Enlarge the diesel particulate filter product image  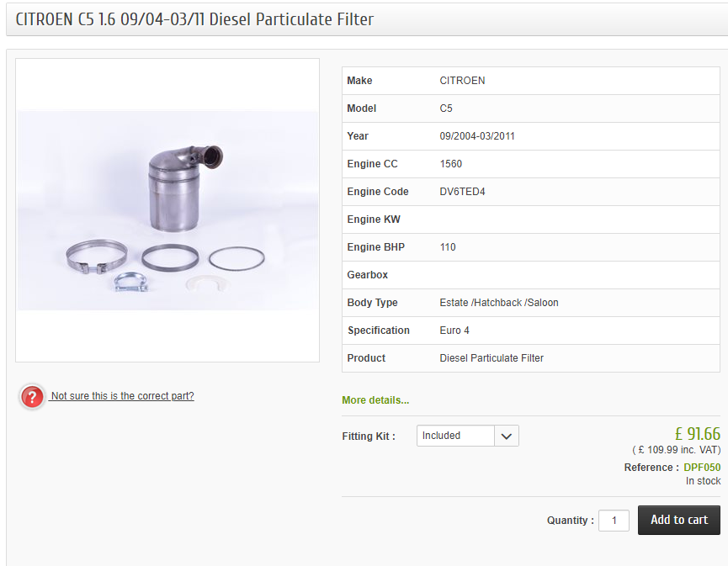(167, 210)
